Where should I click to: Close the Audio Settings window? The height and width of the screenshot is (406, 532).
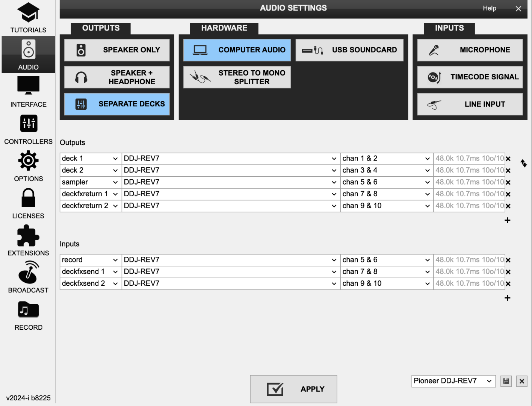click(518, 9)
